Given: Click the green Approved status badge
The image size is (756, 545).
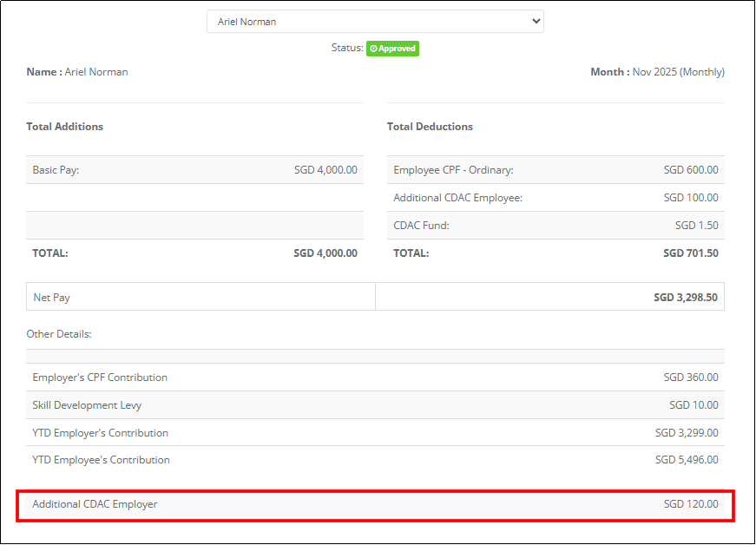Looking at the screenshot, I should point(392,49).
